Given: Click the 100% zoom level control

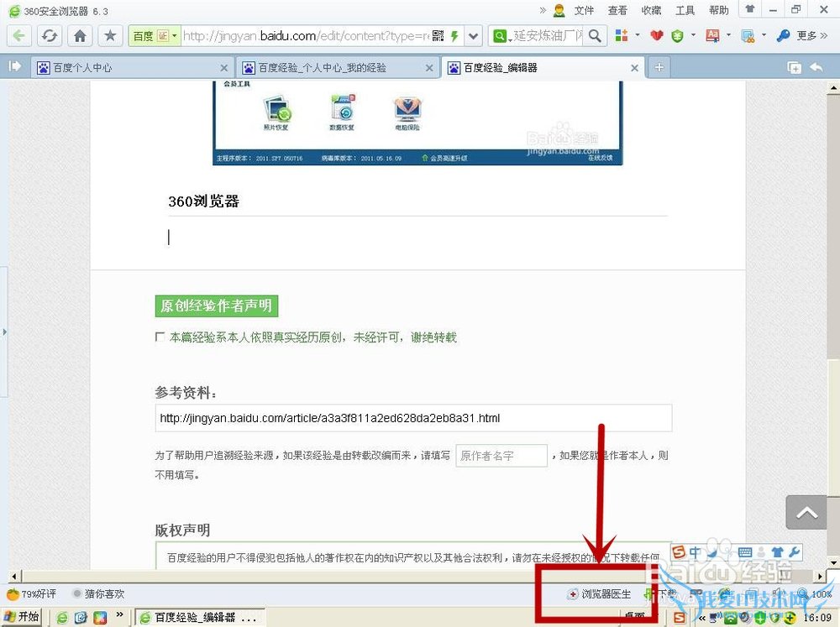Looking at the screenshot, I should coord(815,593).
